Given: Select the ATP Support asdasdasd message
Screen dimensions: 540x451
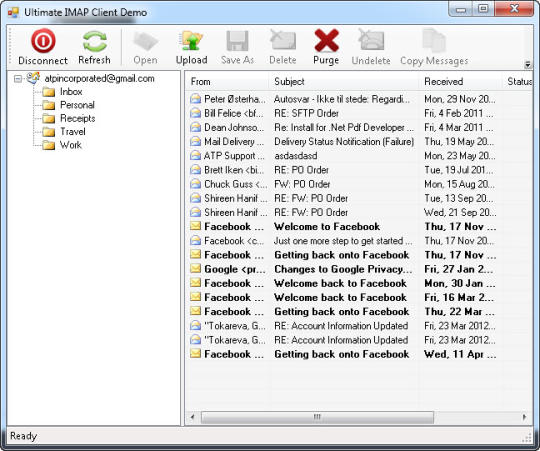Looking at the screenshot, I should tap(343, 156).
